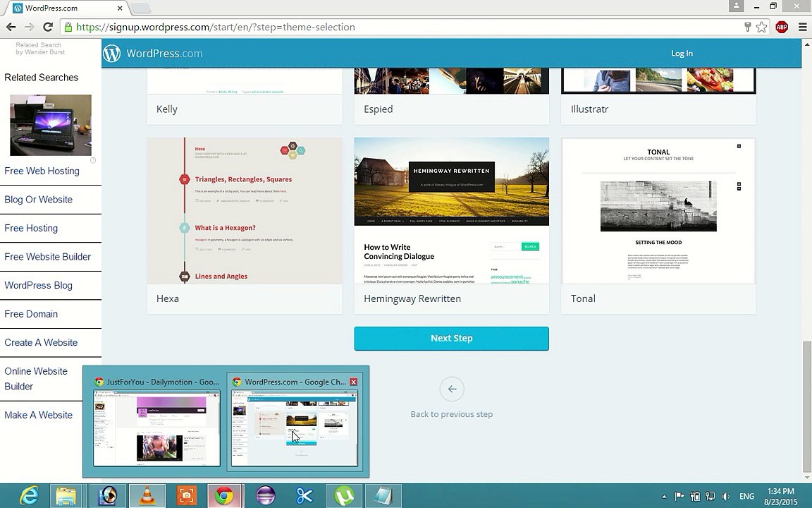Select the Hexa theme
Screen dimensions: 812x508
coord(245,226)
